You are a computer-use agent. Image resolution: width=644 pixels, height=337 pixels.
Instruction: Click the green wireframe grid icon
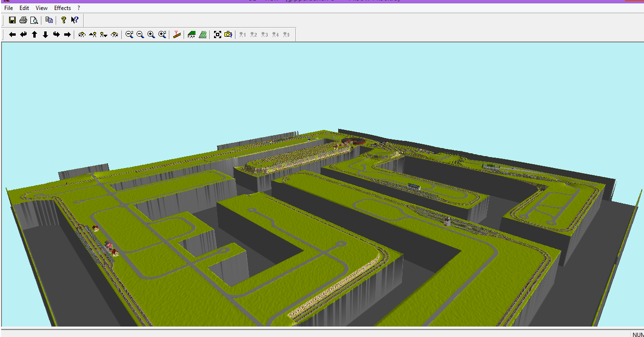[x=203, y=35]
